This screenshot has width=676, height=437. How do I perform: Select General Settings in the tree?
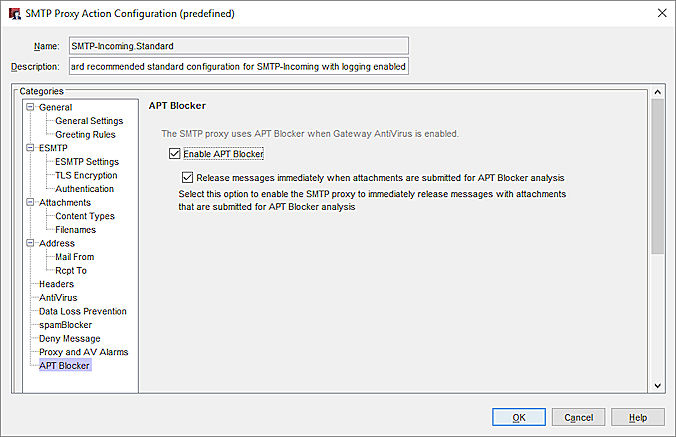point(89,121)
